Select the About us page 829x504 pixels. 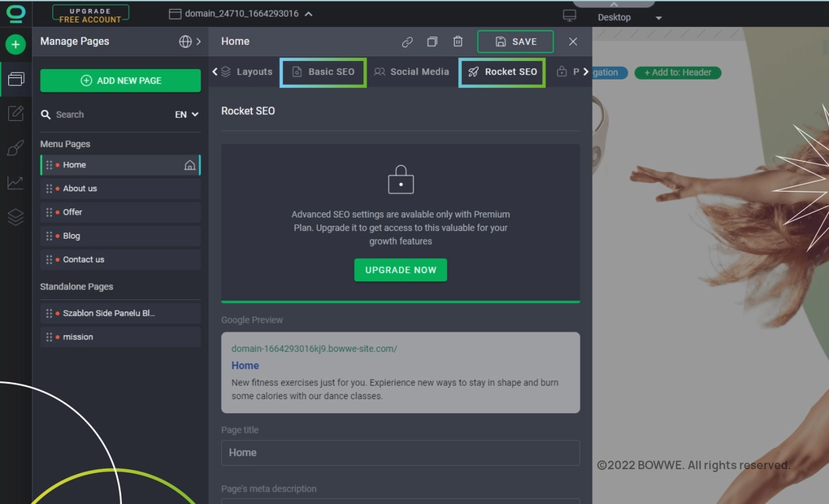pyautogui.click(x=120, y=189)
